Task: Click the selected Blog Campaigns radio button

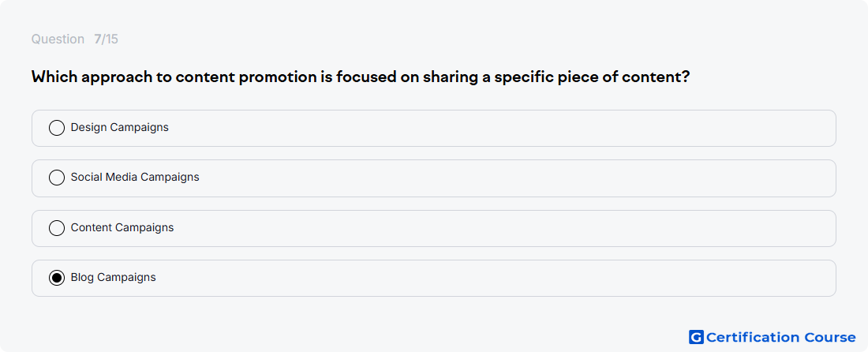Action: click(x=57, y=278)
